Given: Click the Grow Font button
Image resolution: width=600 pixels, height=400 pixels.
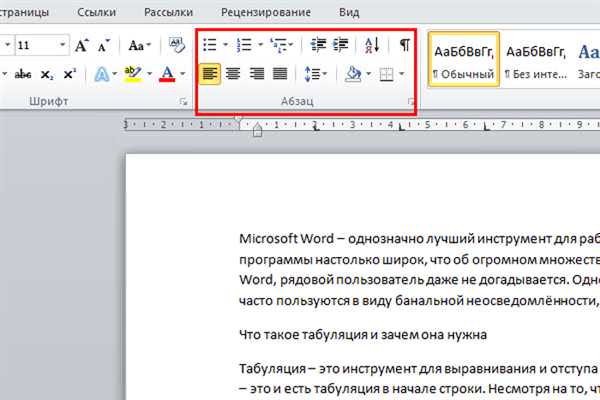Looking at the screenshot, I should pos(82,46).
